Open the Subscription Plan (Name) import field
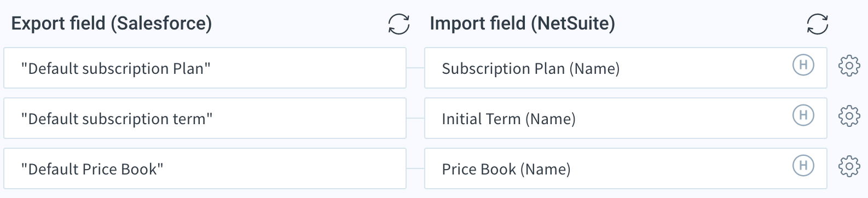 (626, 68)
